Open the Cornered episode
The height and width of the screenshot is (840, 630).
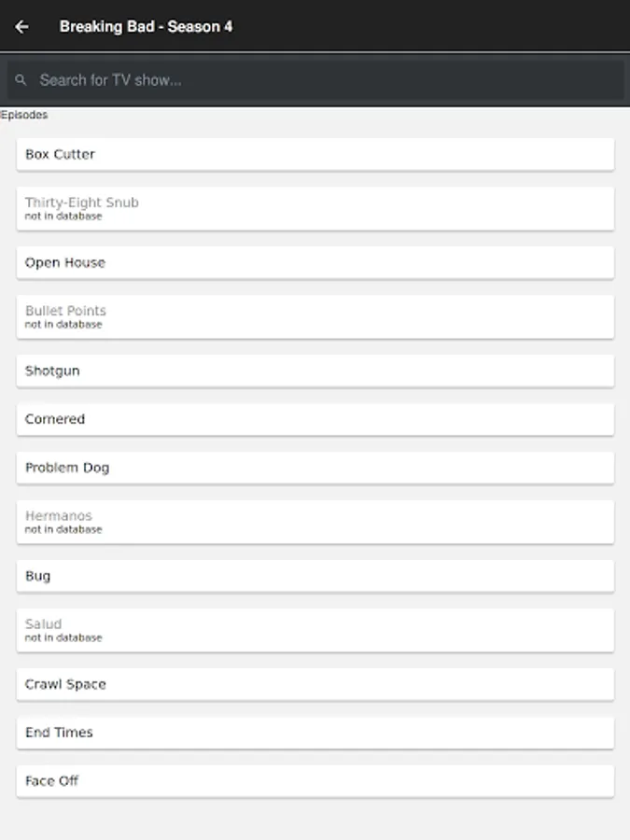[315, 419]
